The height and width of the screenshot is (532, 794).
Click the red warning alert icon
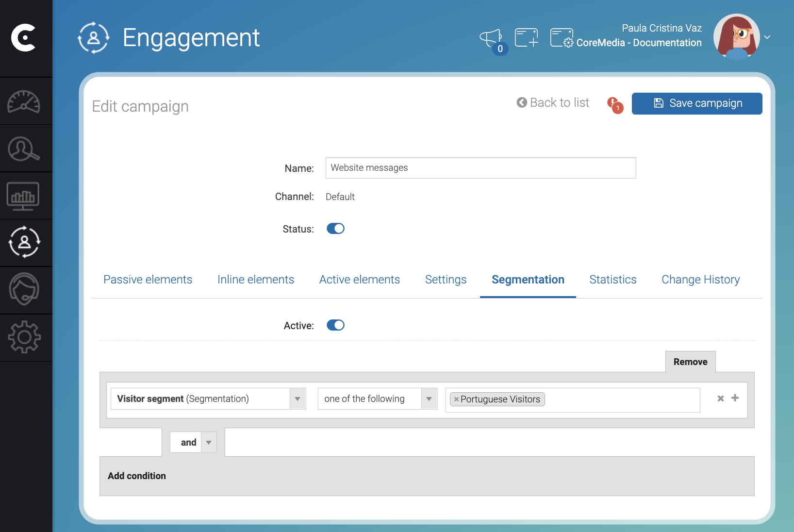pyautogui.click(x=615, y=104)
